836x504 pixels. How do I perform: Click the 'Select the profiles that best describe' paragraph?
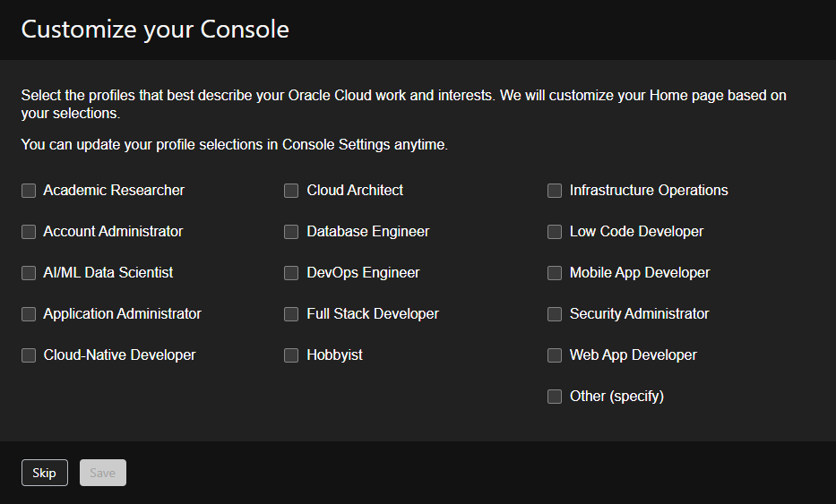[403, 105]
